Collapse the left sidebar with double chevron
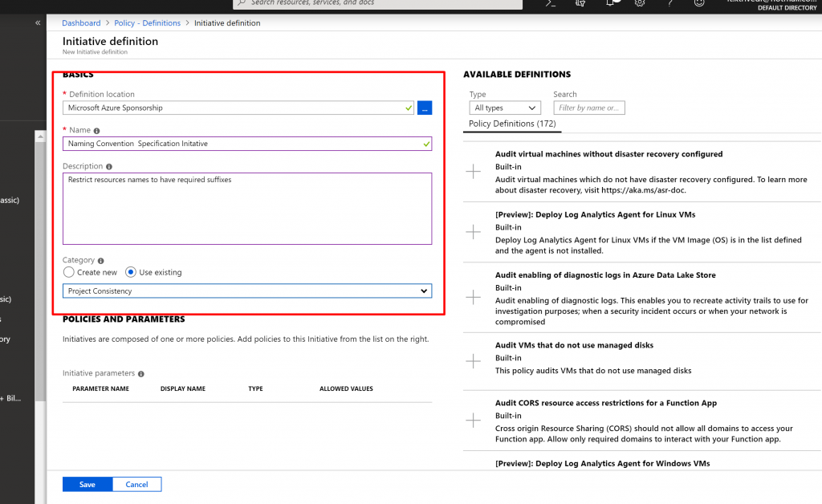The image size is (822, 504). pos(38,23)
